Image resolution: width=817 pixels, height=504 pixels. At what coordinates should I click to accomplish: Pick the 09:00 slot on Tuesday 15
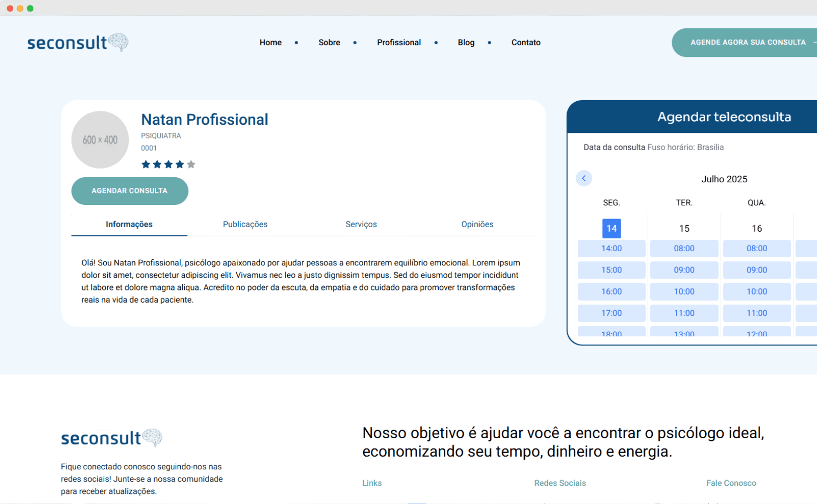tap(684, 270)
